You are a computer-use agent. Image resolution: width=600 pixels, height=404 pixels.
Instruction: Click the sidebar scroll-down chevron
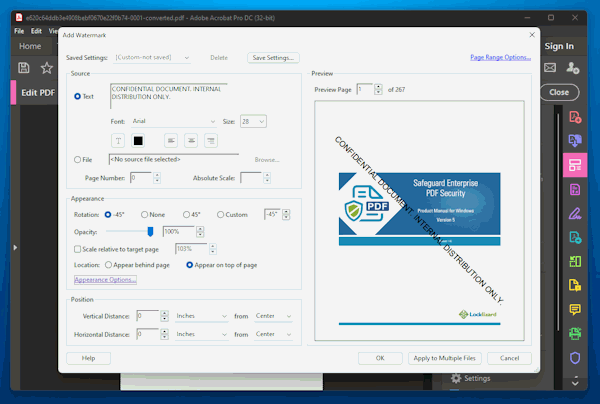(x=575, y=381)
